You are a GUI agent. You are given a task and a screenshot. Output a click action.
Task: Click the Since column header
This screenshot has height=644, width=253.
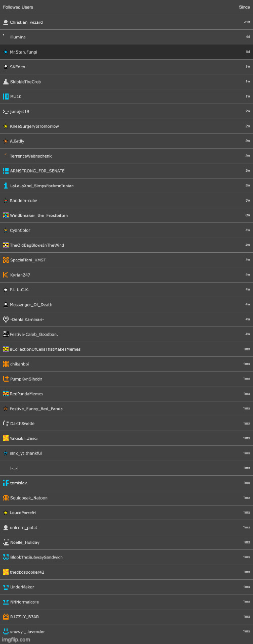point(244,7)
